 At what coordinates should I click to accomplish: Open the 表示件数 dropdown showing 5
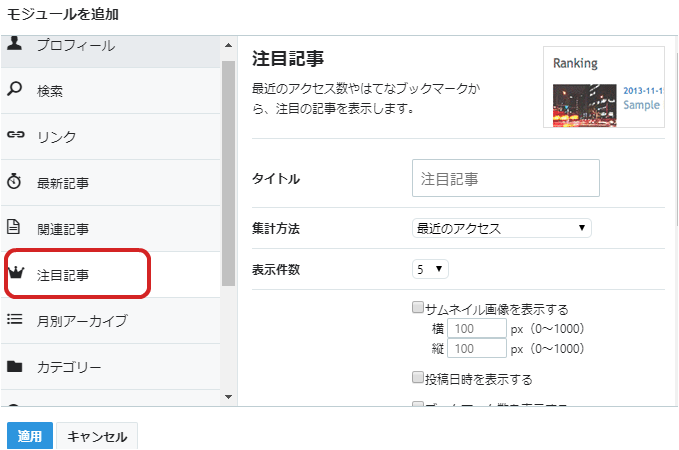(x=430, y=269)
